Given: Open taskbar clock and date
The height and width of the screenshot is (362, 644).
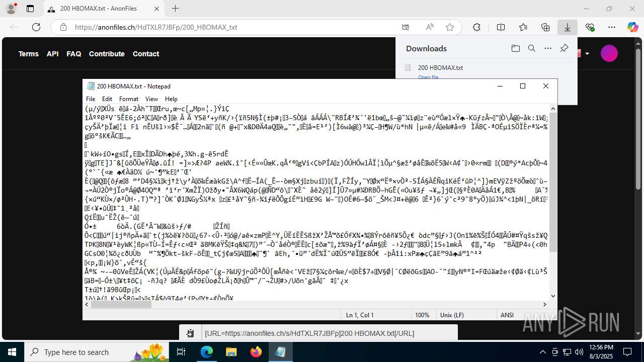Looking at the screenshot, I should 601,352.
